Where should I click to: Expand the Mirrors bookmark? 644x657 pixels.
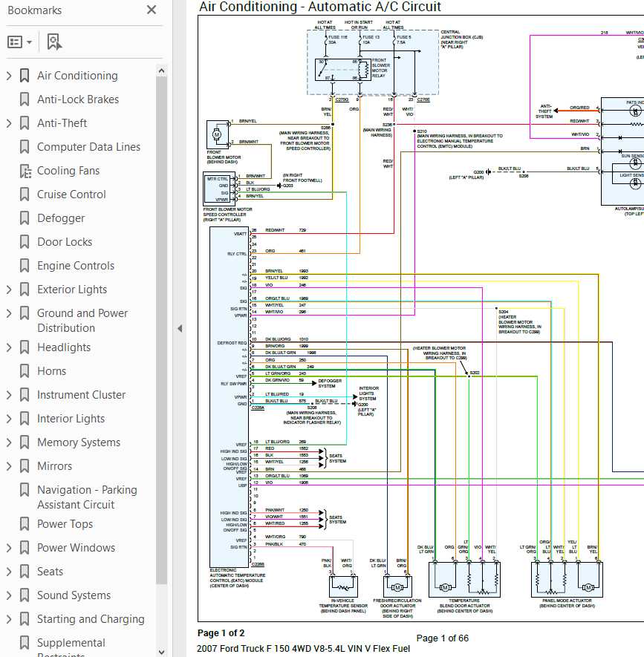click(9, 466)
